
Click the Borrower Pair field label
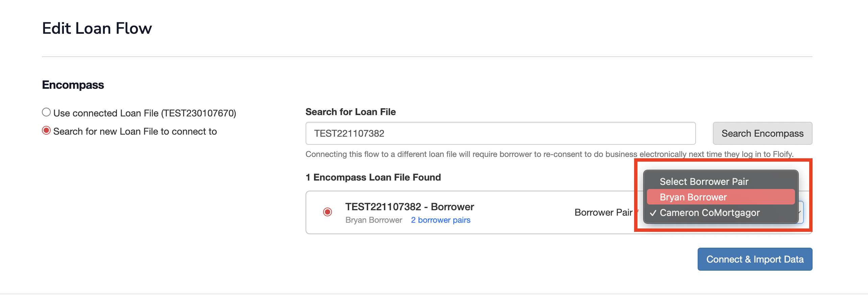coord(603,212)
